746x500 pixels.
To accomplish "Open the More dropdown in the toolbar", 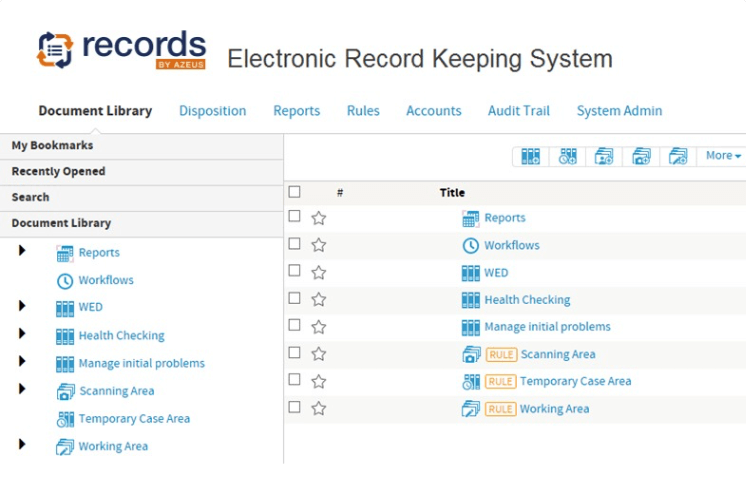I will (723, 156).
